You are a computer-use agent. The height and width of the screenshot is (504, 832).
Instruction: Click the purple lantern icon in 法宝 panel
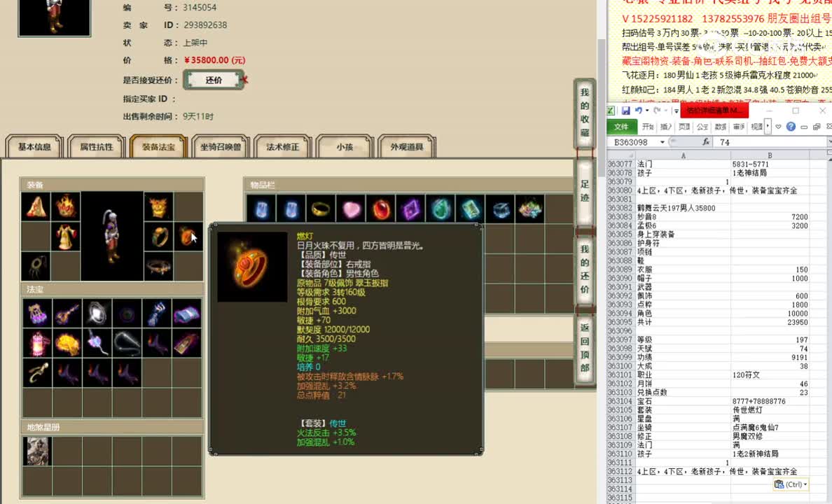click(36, 343)
